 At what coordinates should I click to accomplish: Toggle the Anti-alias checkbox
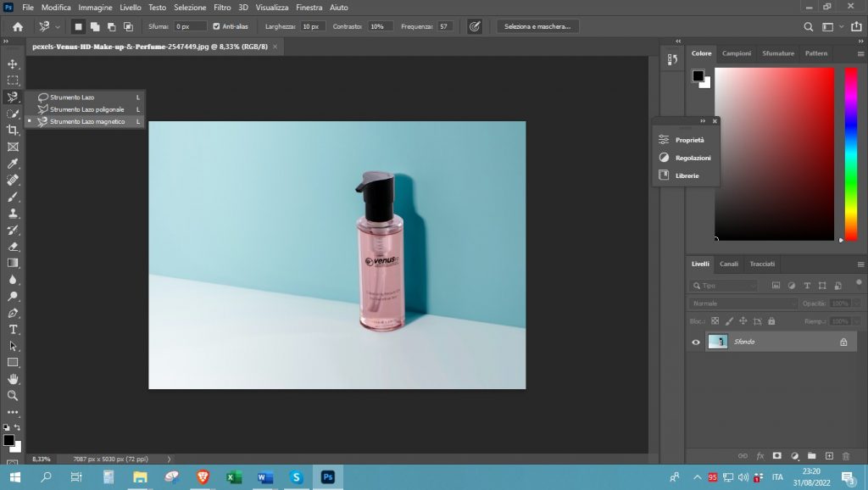216,26
